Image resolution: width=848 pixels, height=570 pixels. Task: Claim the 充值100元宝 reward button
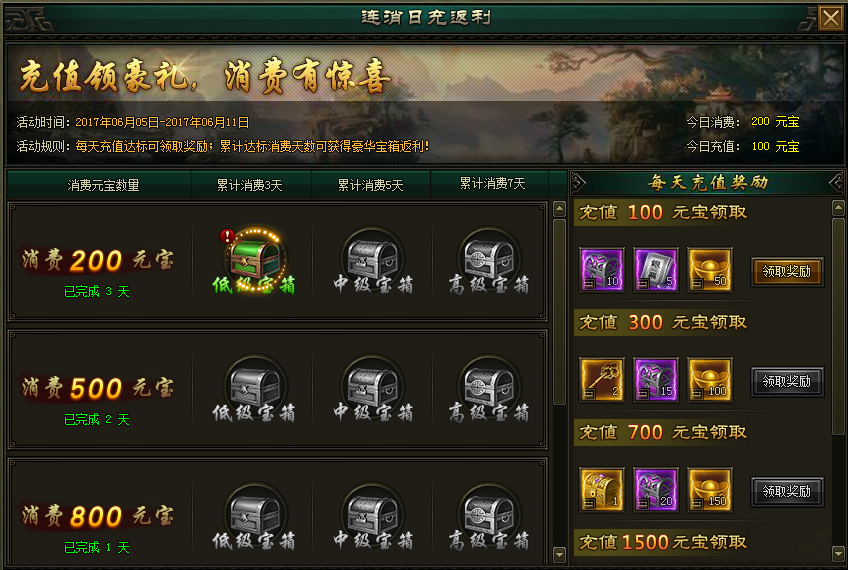pyautogui.click(x=787, y=271)
